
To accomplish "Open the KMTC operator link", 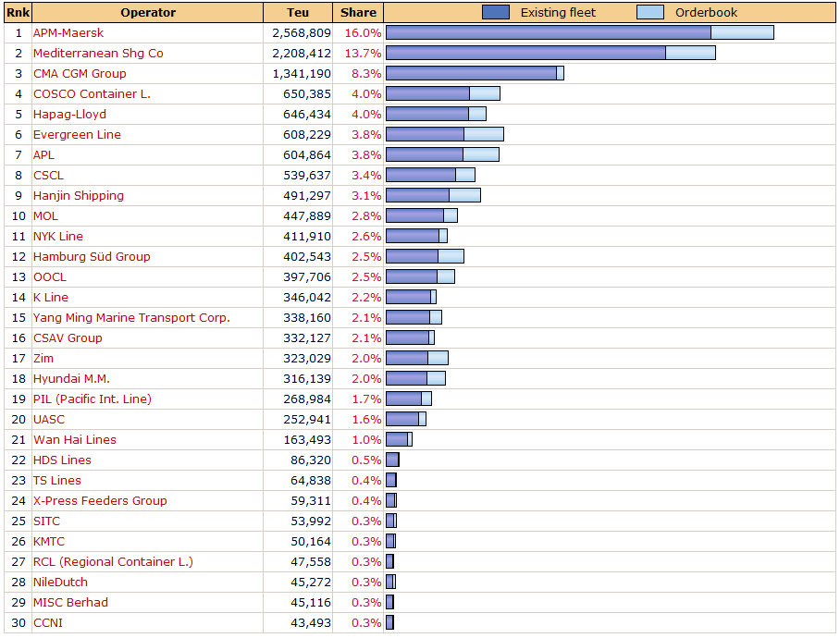I will (49, 542).
